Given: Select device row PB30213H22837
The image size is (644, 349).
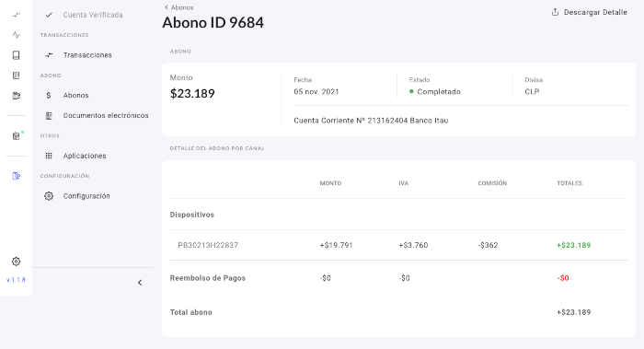Looking at the screenshot, I should [x=398, y=245].
